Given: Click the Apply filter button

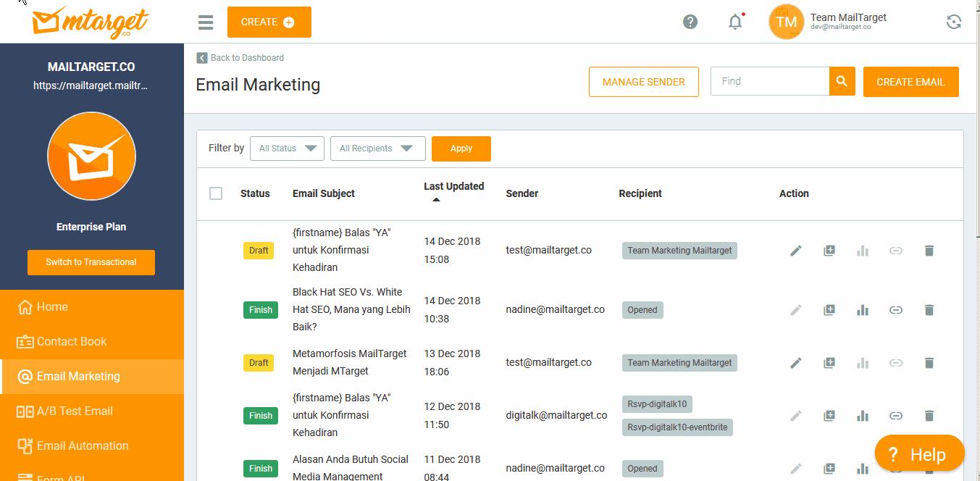Looking at the screenshot, I should (x=461, y=149).
